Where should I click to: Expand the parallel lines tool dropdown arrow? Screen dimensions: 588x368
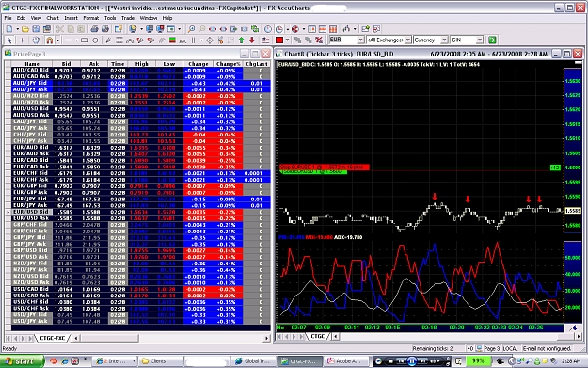[x=201, y=40]
